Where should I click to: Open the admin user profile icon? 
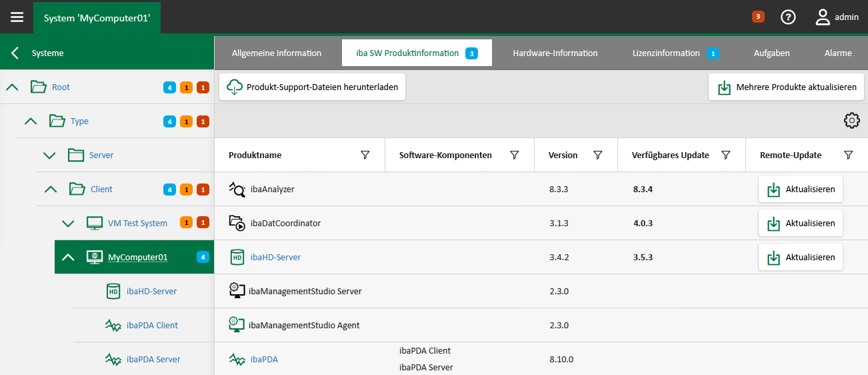pos(823,17)
